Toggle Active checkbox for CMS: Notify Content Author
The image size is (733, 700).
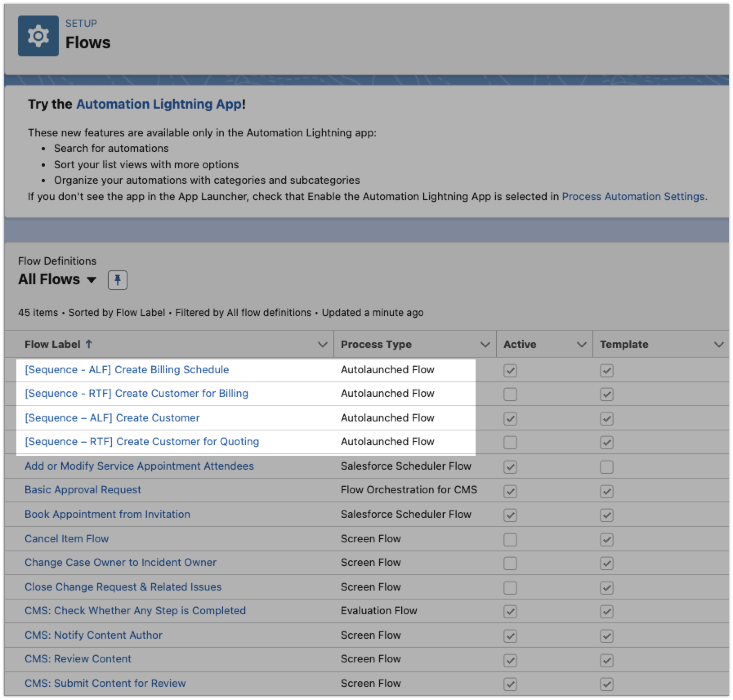(510, 636)
